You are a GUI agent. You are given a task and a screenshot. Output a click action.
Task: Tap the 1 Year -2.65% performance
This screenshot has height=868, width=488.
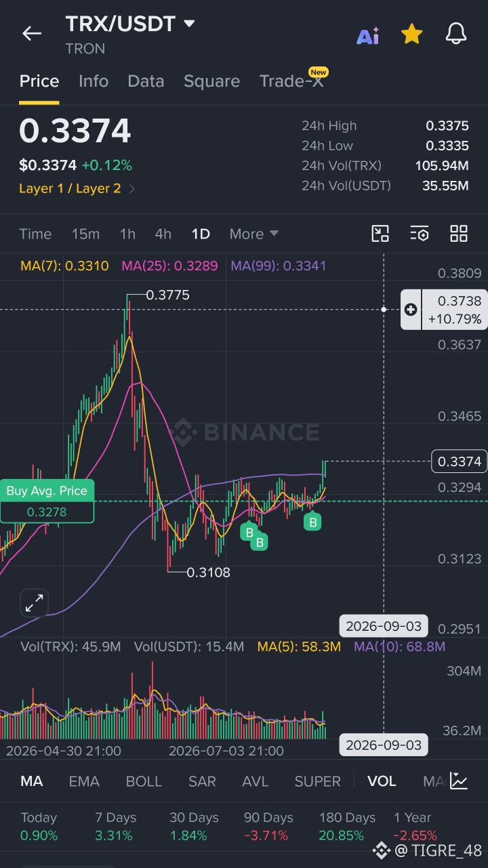[x=415, y=827]
